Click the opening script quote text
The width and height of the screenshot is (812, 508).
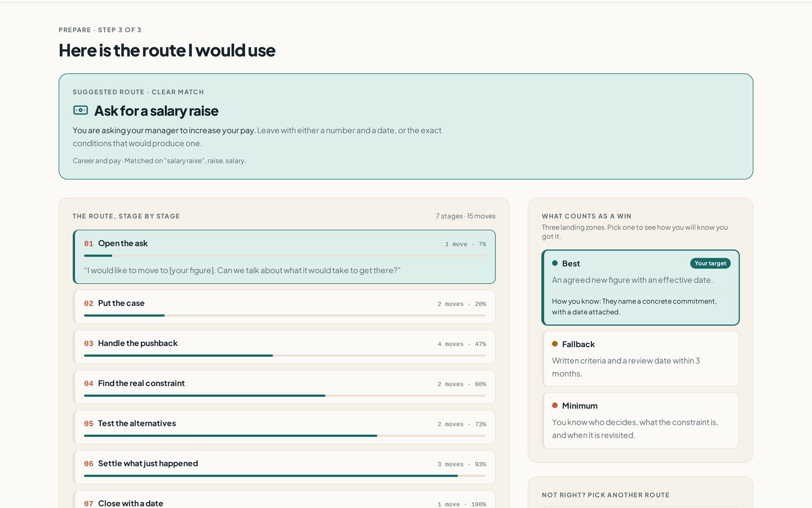[242, 270]
